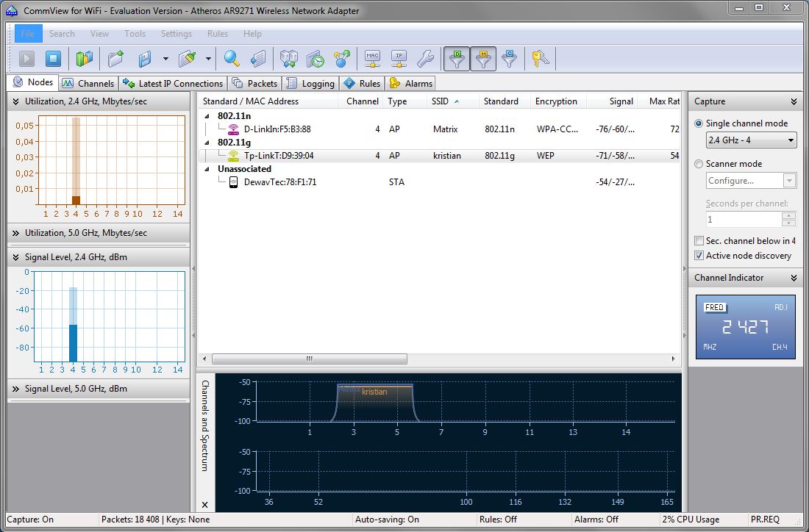Open the Tools menu

click(135, 34)
